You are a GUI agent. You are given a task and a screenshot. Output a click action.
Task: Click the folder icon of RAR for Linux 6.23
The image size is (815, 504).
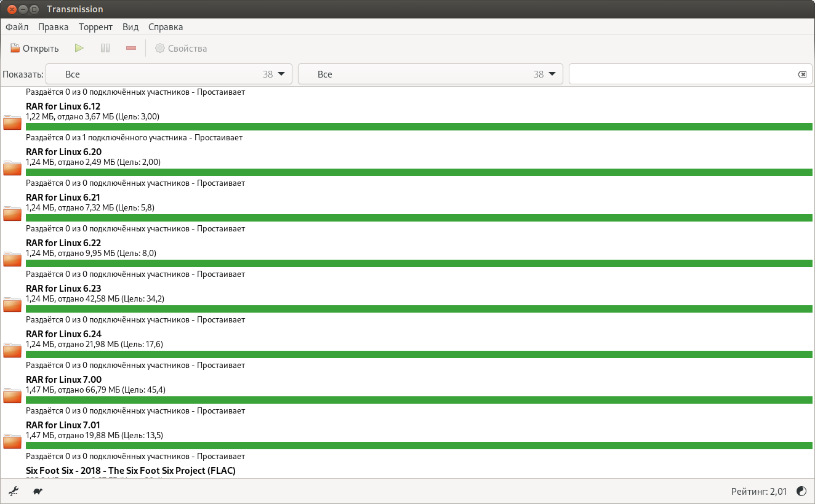coord(12,305)
